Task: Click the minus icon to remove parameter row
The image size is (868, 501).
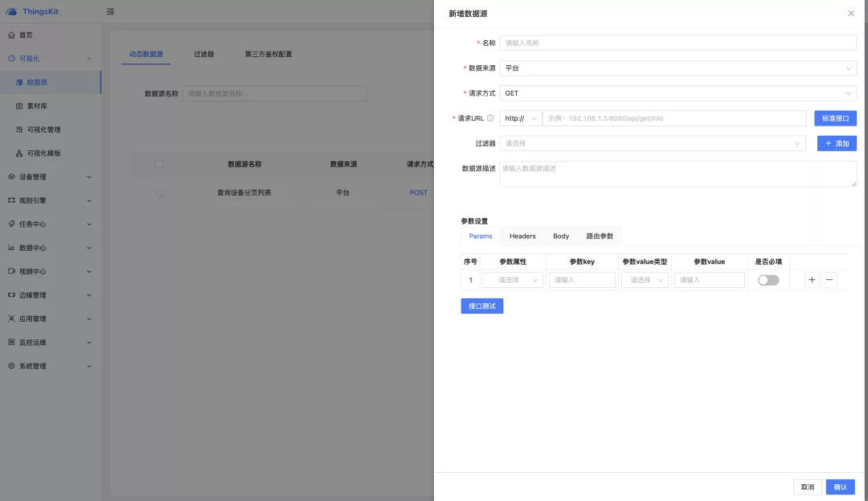Action: click(x=829, y=280)
